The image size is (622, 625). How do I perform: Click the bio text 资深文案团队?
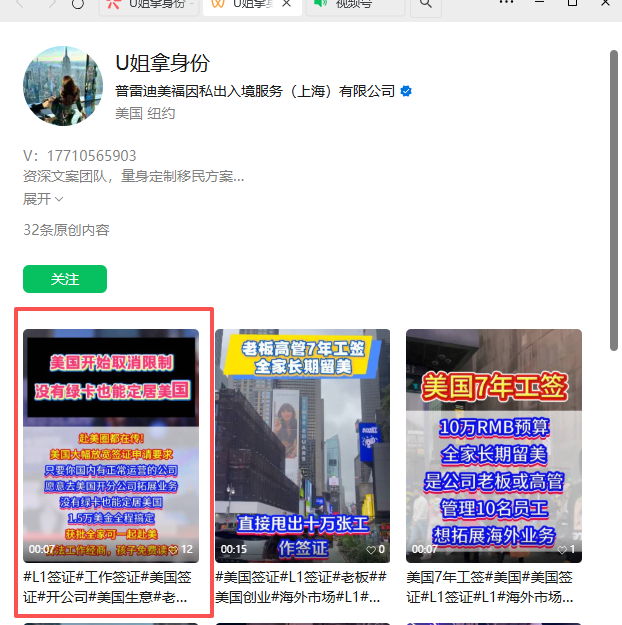134,176
